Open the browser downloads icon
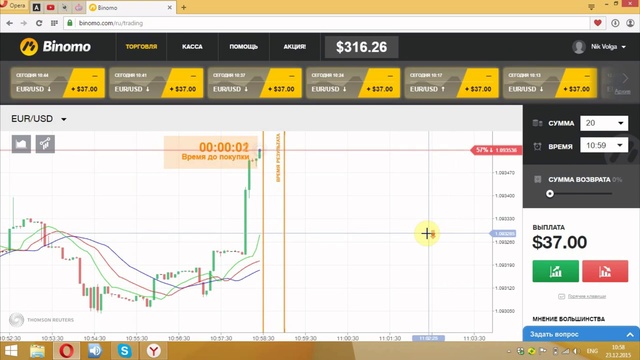 615,23
